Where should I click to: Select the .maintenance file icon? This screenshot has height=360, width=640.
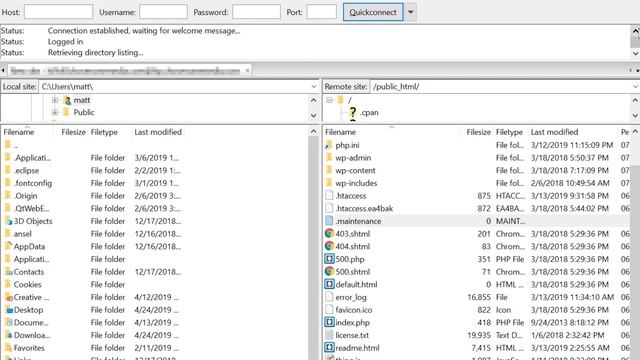329,221
